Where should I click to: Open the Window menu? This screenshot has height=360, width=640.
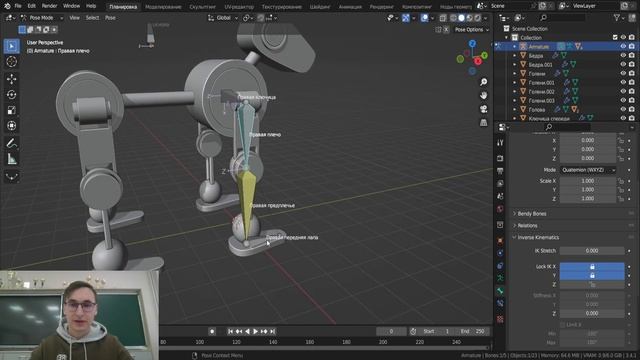[71, 6]
